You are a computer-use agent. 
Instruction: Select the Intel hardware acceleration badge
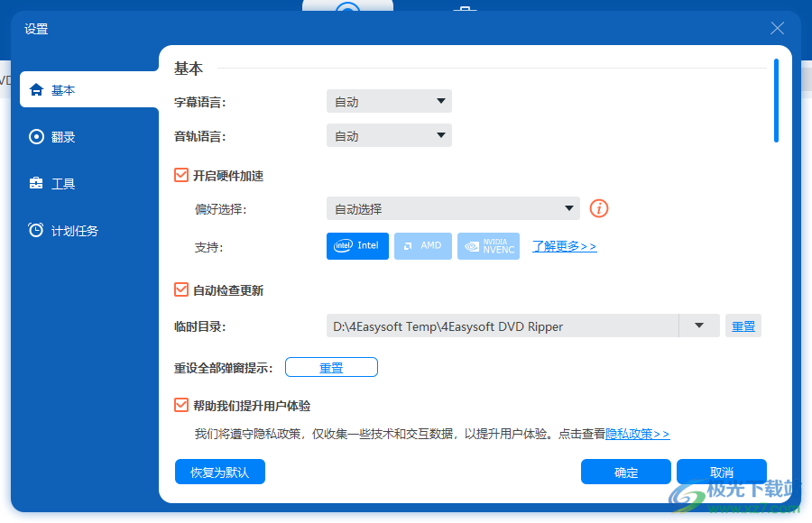tap(357, 246)
